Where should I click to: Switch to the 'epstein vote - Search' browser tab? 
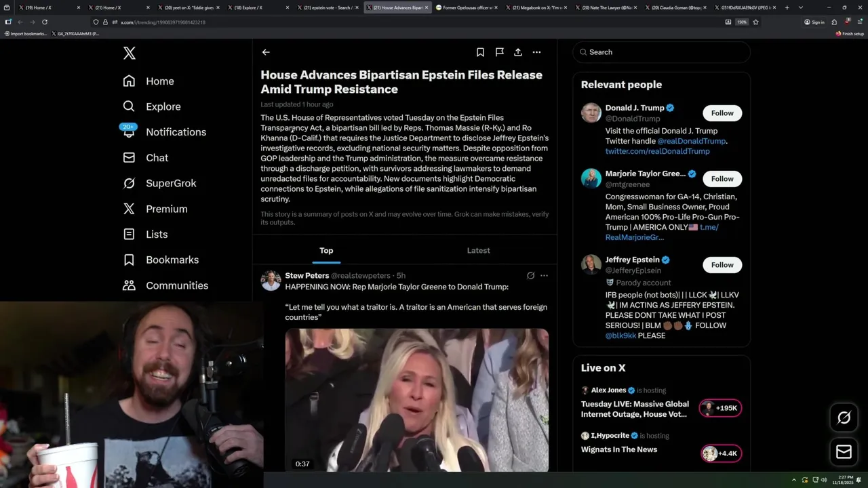(x=329, y=7)
